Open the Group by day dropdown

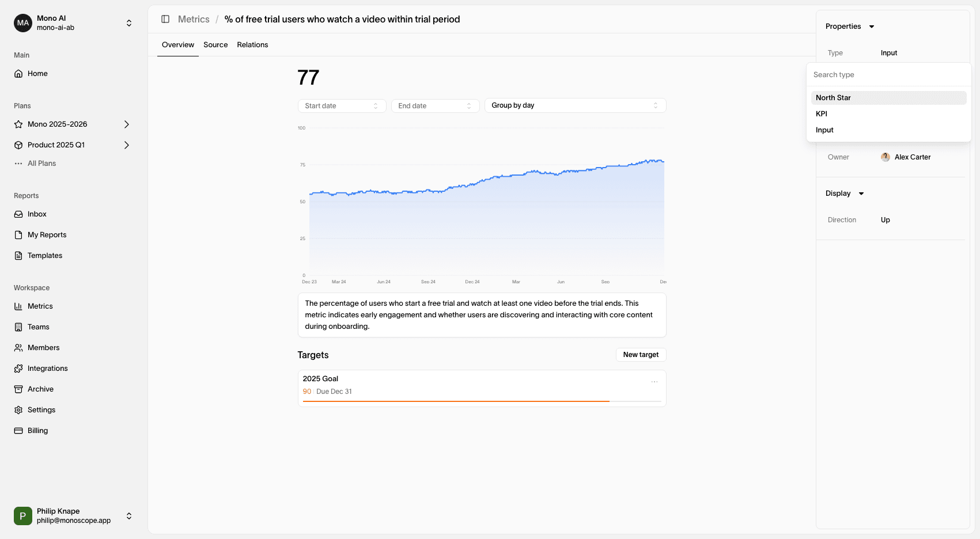(x=575, y=105)
